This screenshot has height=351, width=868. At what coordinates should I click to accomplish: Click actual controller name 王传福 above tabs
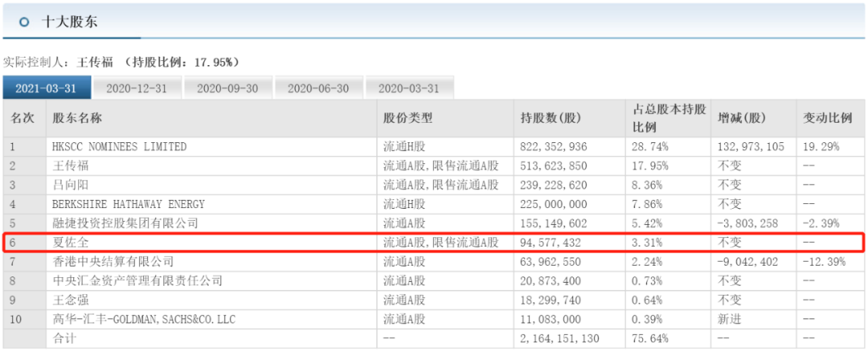94,62
